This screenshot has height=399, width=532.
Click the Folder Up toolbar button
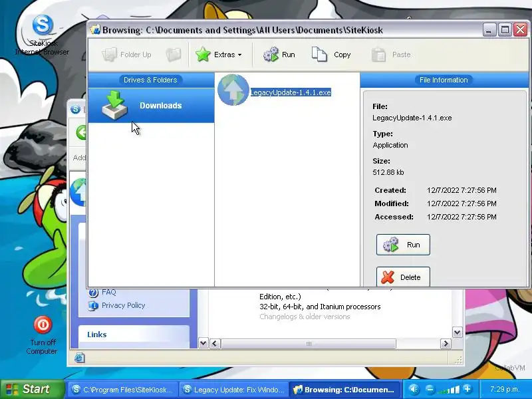(127, 55)
